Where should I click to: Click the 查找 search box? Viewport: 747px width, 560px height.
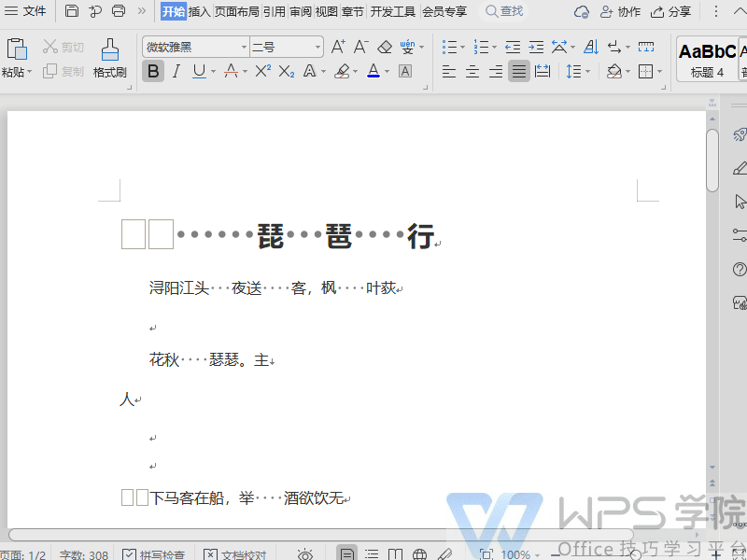tap(504, 11)
